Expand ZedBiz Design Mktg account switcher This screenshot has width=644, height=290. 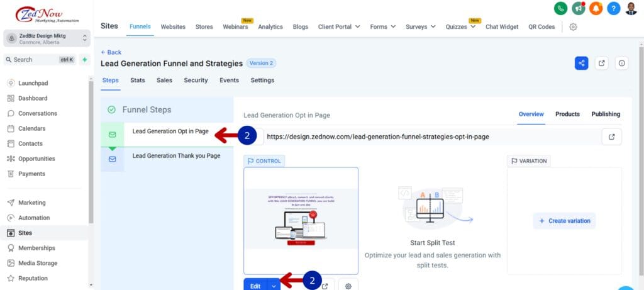(47, 38)
